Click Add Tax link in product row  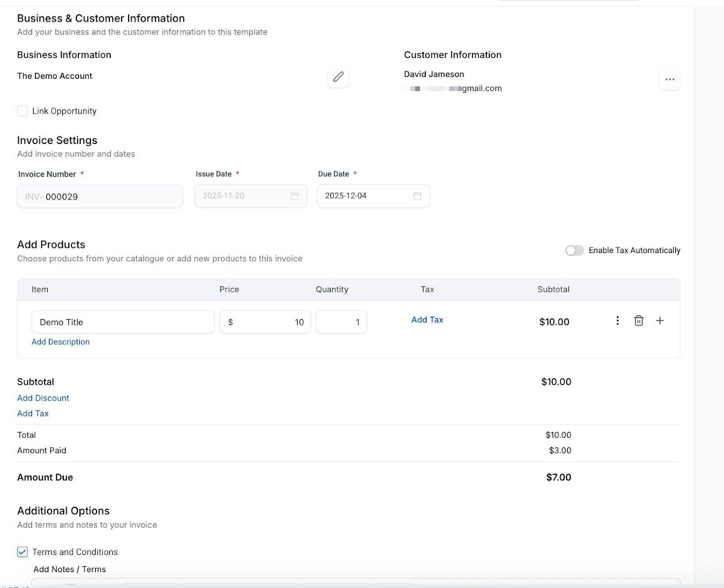[427, 320]
